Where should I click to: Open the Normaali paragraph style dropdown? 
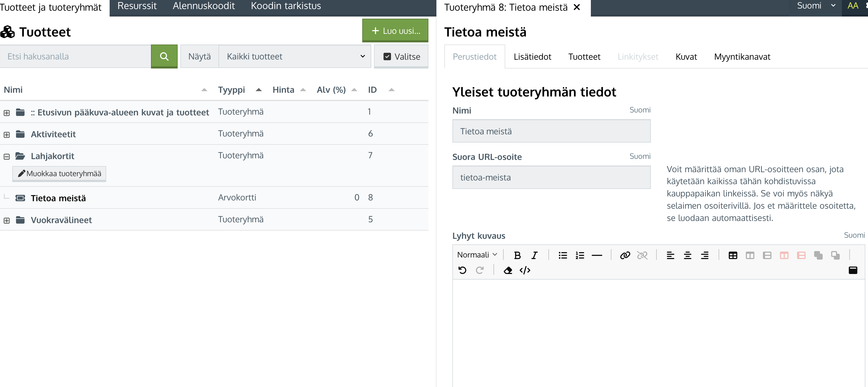tap(477, 255)
